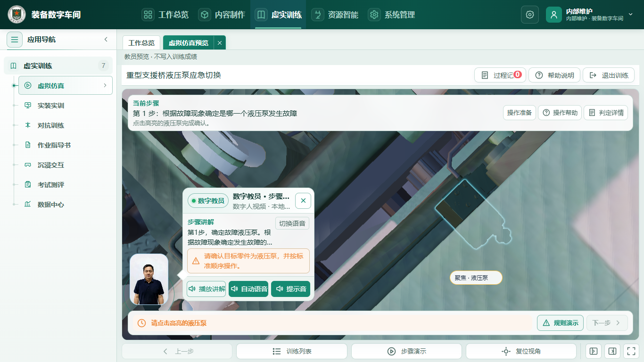The width and height of the screenshot is (644, 362).
Task: Click 播放讲解 to play narration
Action: tap(206, 289)
